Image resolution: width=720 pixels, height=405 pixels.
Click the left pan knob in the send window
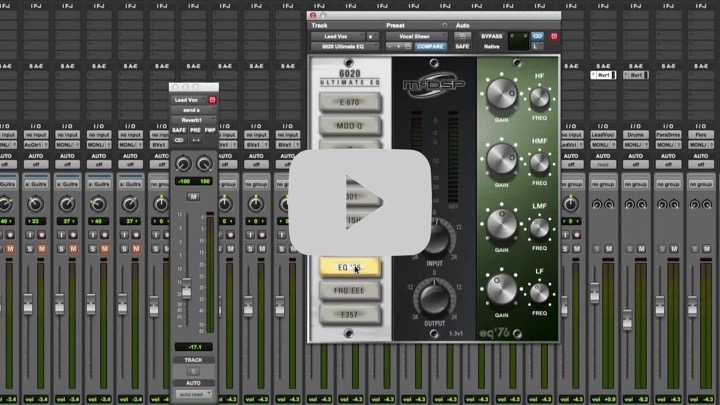pyautogui.click(x=183, y=164)
